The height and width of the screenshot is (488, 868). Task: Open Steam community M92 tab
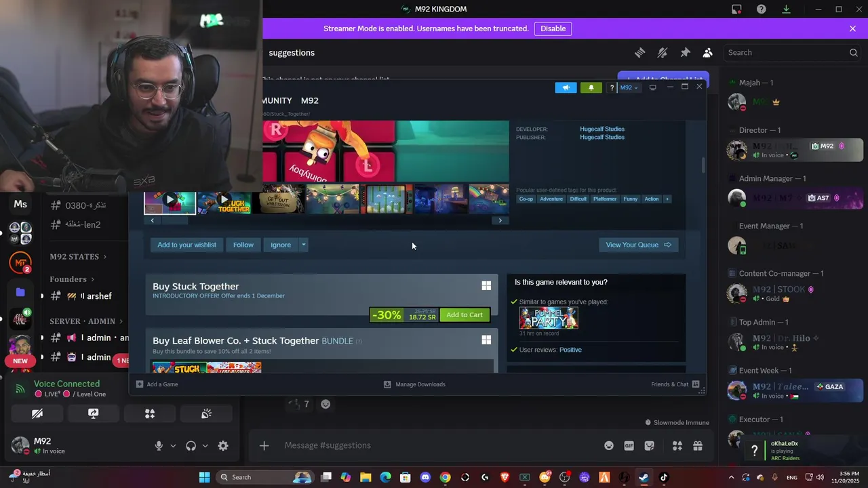310,100
